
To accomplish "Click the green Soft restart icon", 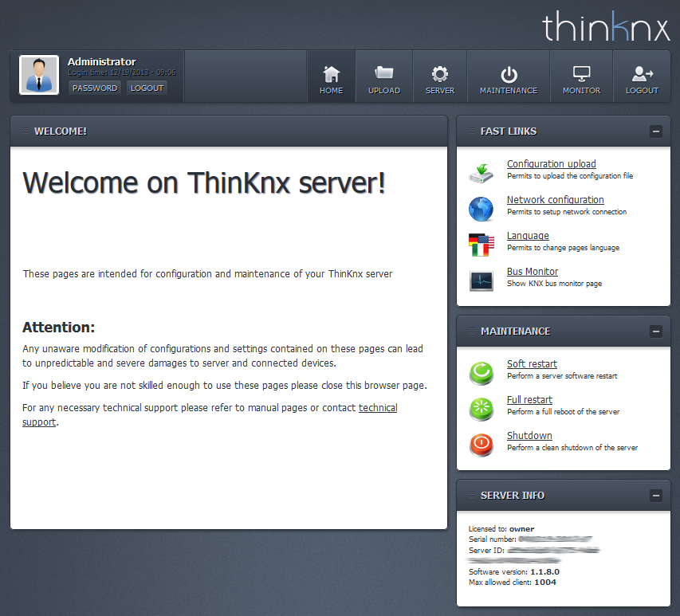I will tap(481, 373).
